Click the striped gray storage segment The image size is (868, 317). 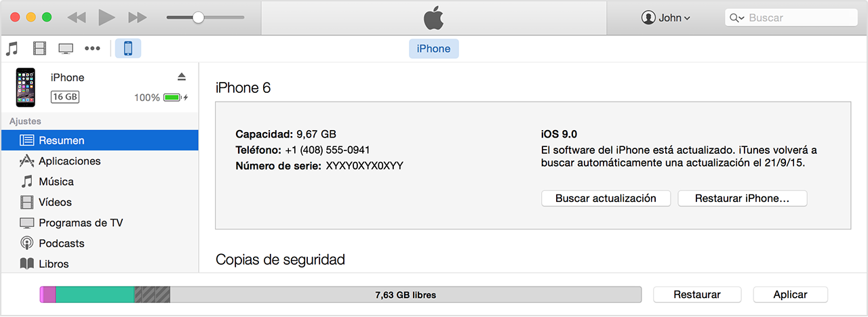[x=152, y=295]
